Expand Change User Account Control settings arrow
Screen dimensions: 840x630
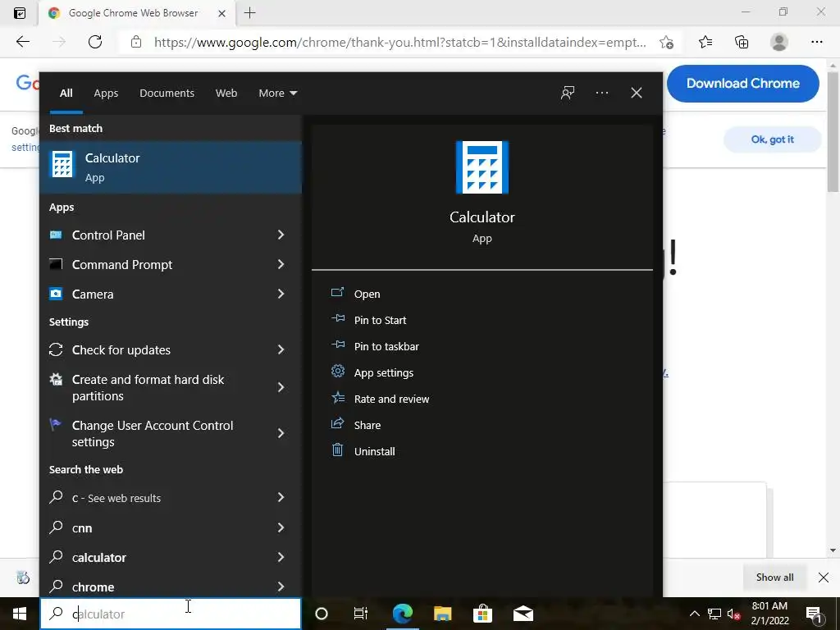(281, 433)
